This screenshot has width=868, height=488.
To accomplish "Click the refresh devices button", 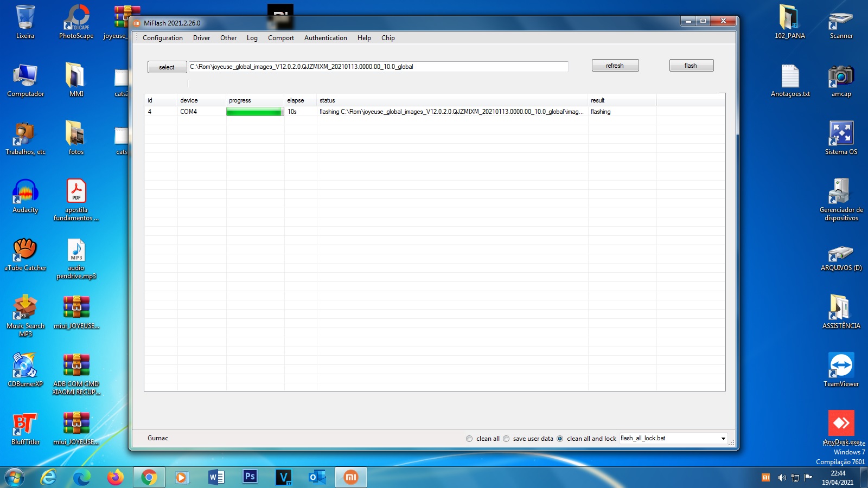I will (615, 66).
